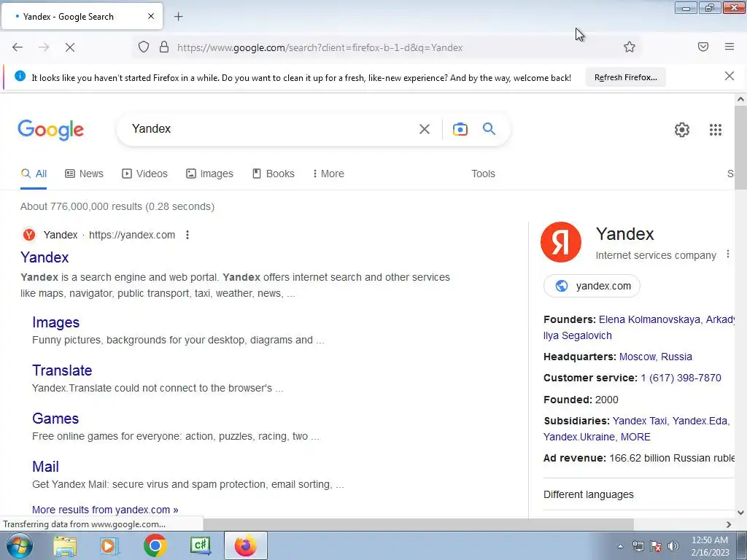
Task: Open the Images sitelink
Action: coord(55,322)
